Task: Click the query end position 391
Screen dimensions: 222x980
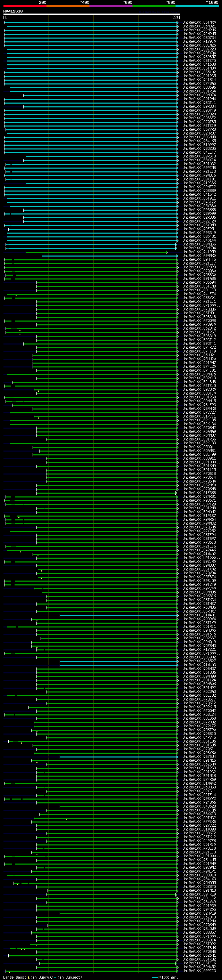Action: click(x=175, y=17)
